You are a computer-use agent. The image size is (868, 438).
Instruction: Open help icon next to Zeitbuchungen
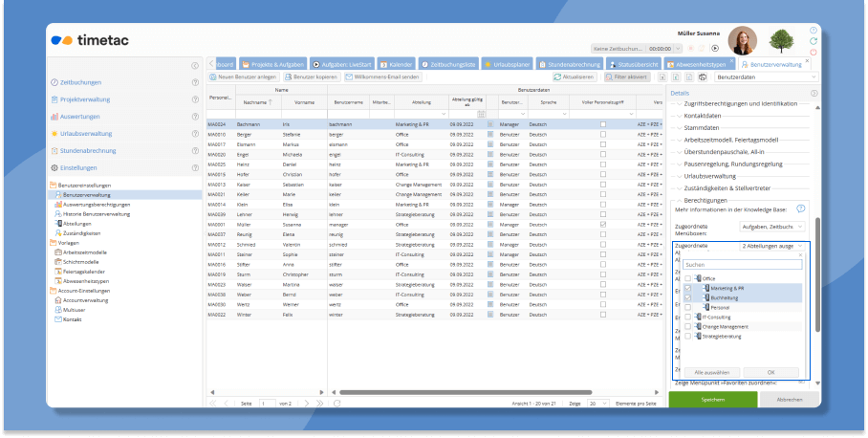(x=195, y=83)
